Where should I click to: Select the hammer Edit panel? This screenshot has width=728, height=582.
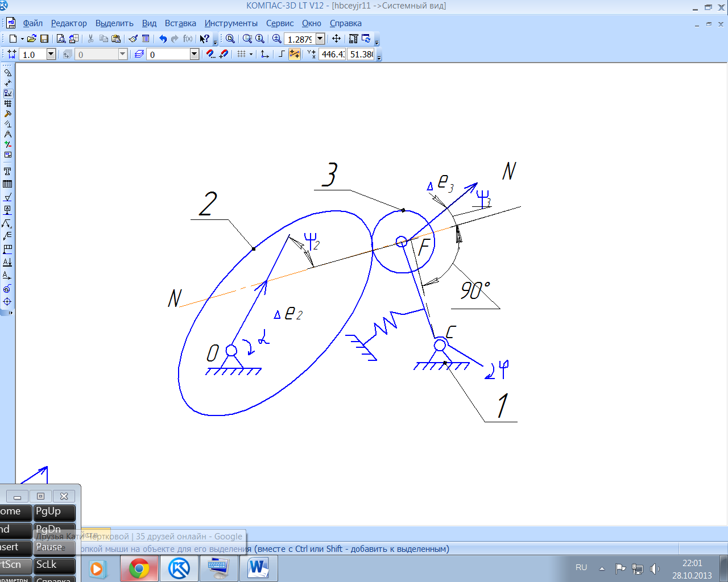pos(7,114)
